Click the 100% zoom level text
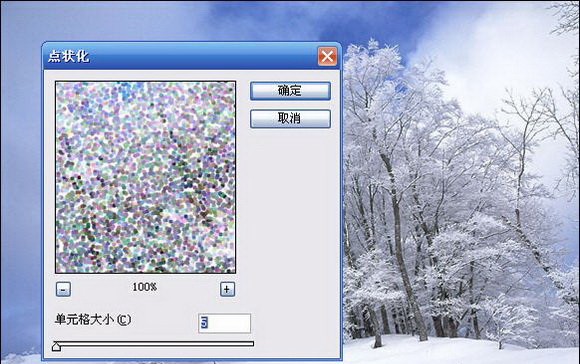Viewport: 580px width, 364px height. (x=145, y=287)
